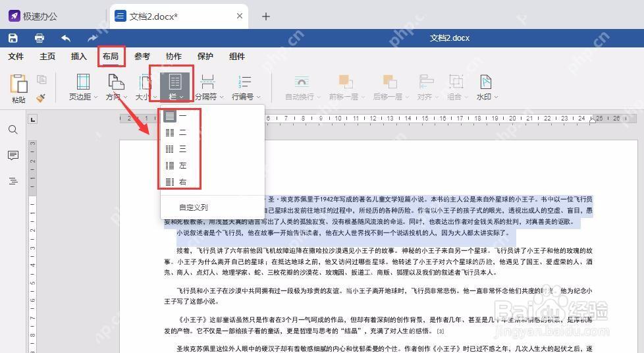The image size is (644, 353).
Task: Expand the 后移一层 dropdown arrow
Action: pos(407,97)
